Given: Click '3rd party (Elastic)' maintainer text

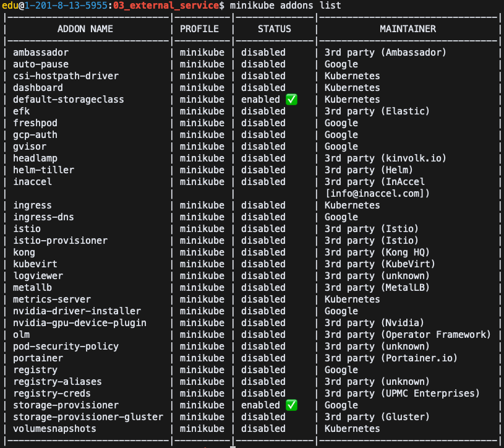Looking at the screenshot, I should [x=377, y=111].
